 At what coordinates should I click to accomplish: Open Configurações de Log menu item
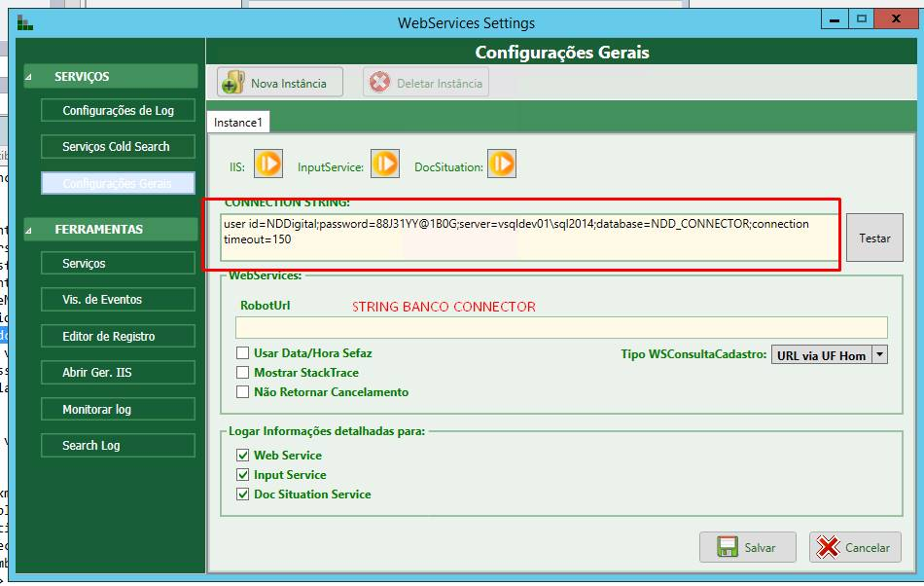coord(118,111)
